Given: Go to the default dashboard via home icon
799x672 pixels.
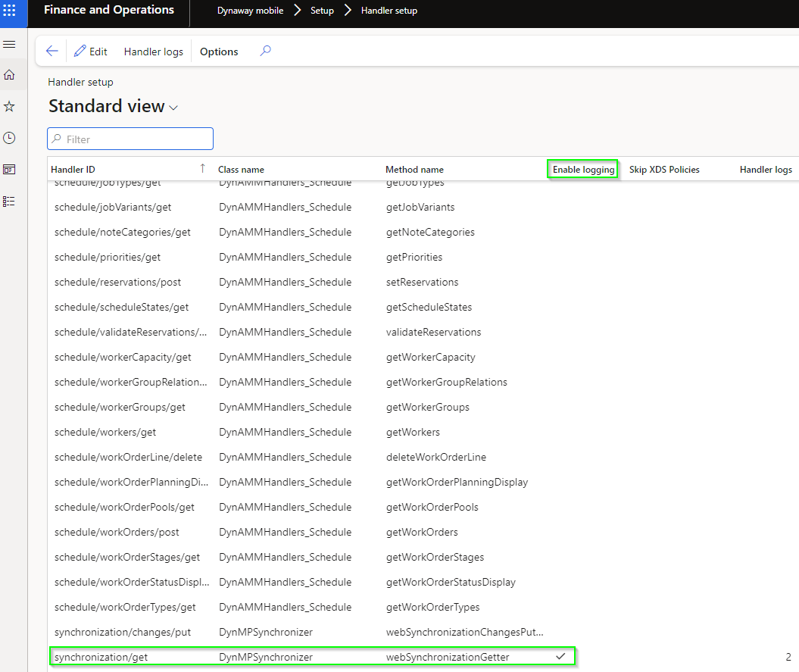Looking at the screenshot, I should tap(10, 75).
